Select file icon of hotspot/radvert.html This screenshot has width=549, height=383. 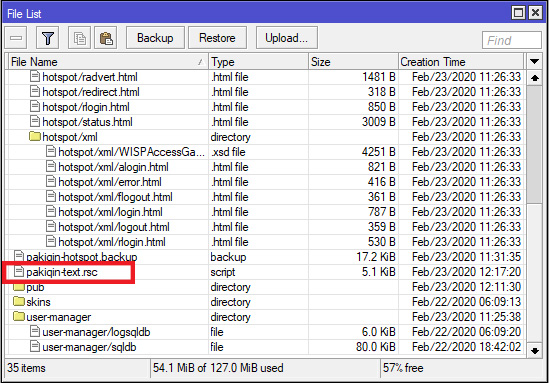pyautogui.click(x=35, y=76)
